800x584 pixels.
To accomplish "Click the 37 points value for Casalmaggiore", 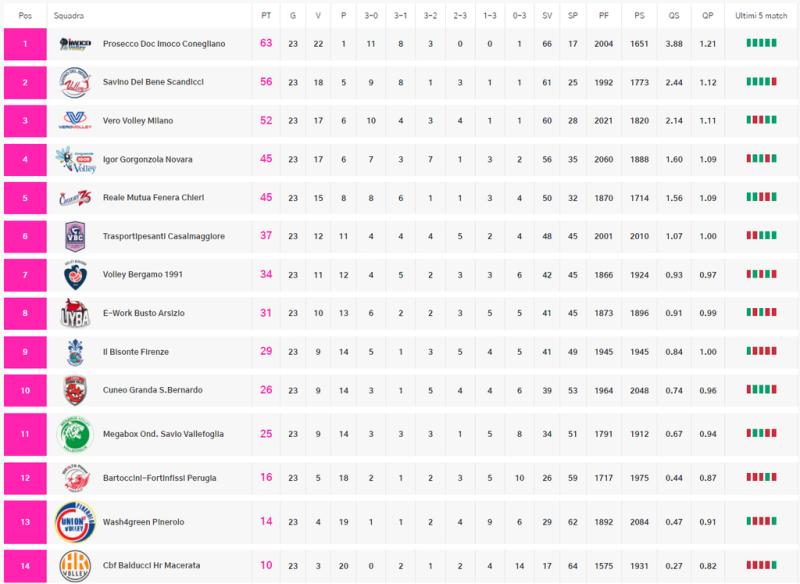I will click(x=266, y=236).
